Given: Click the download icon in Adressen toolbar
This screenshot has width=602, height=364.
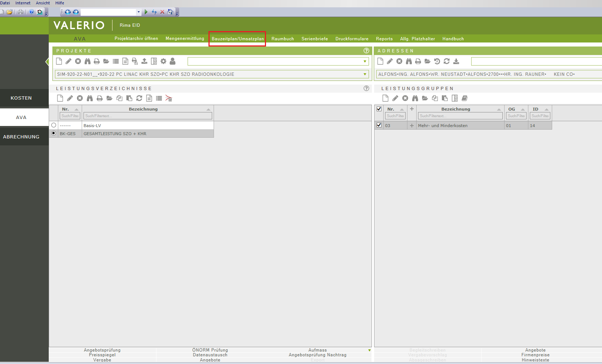Looking at the screenshot, I should pos(456,61).
